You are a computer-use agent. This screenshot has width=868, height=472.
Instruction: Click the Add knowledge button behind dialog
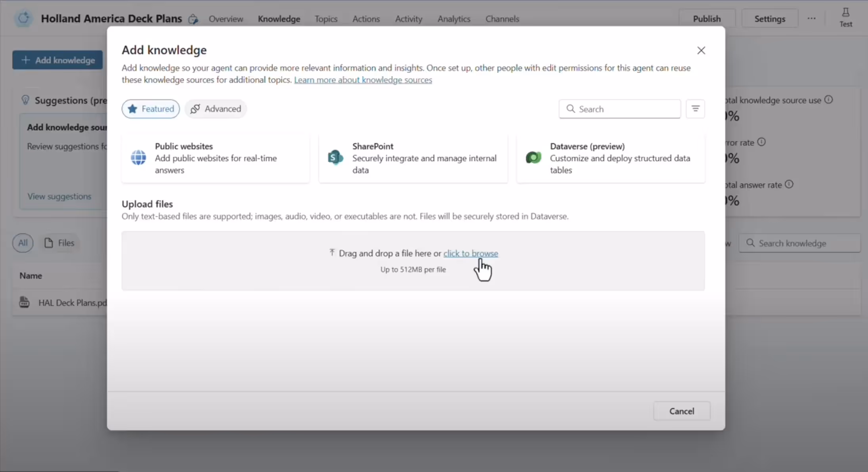[x=57, y=60]
